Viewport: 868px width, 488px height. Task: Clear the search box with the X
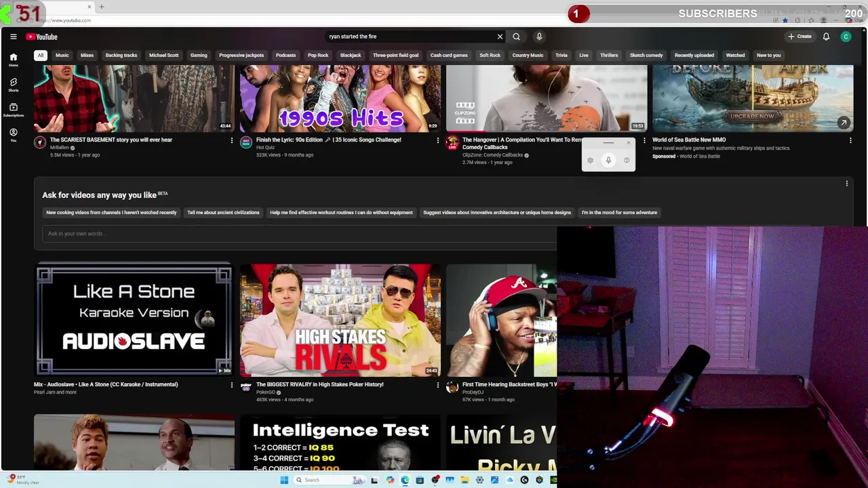tap(500, 37)
